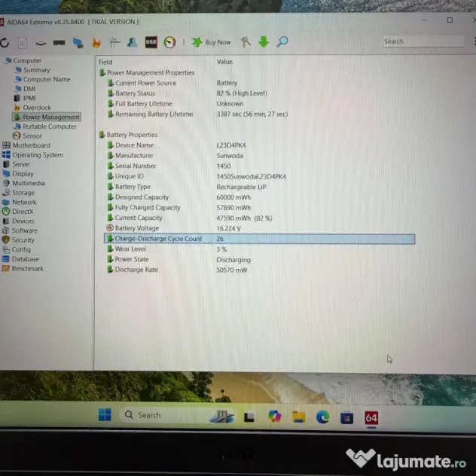Open the Benchmark category
Viewport: 476px width, 476px height.
(23, 268)
